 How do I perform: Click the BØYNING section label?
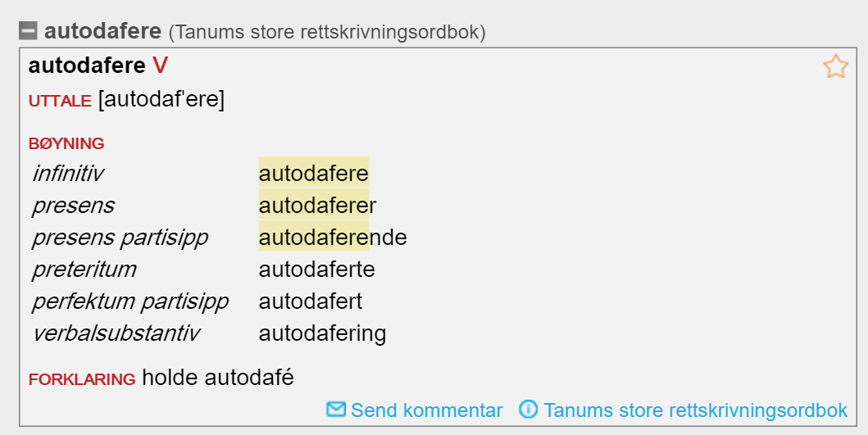pos(66,143)
